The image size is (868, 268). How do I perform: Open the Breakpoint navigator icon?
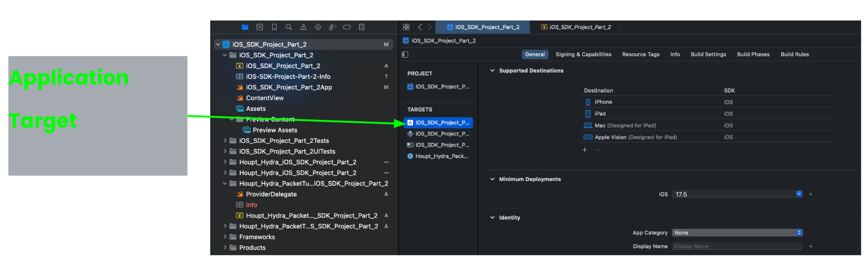pos(347,27)
